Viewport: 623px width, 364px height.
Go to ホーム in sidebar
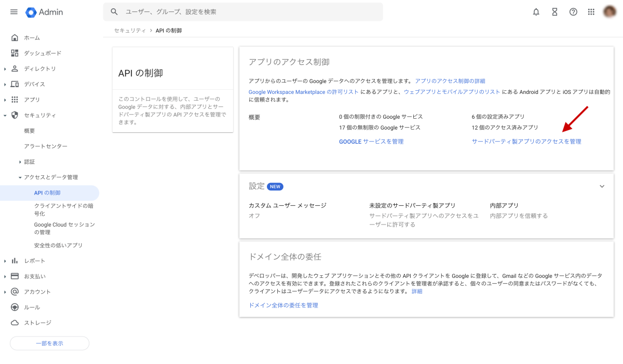pos(32,38)
